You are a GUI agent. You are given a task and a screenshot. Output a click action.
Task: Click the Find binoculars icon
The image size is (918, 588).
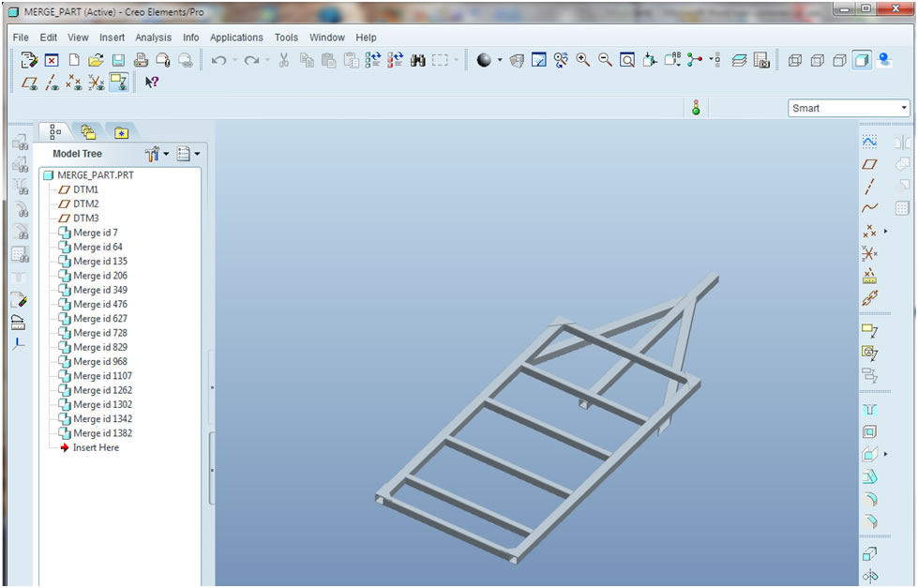point(417,60)
